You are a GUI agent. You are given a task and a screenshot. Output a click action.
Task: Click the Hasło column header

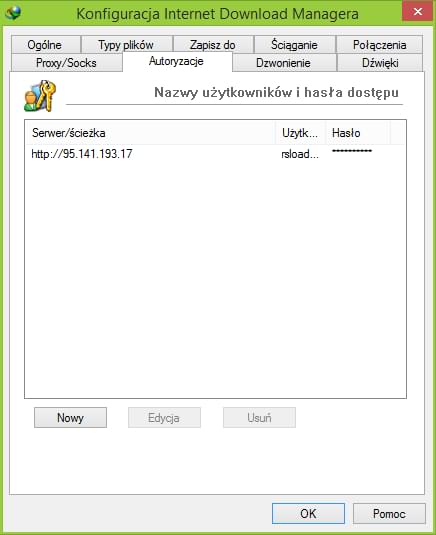click(x=358, y=133)
